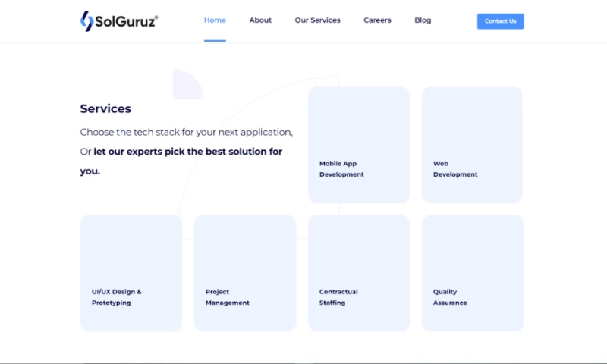Viewport: 607px width, 364px height.
Task: Open the Web Development service card
Action: click(x=472, y=145)
